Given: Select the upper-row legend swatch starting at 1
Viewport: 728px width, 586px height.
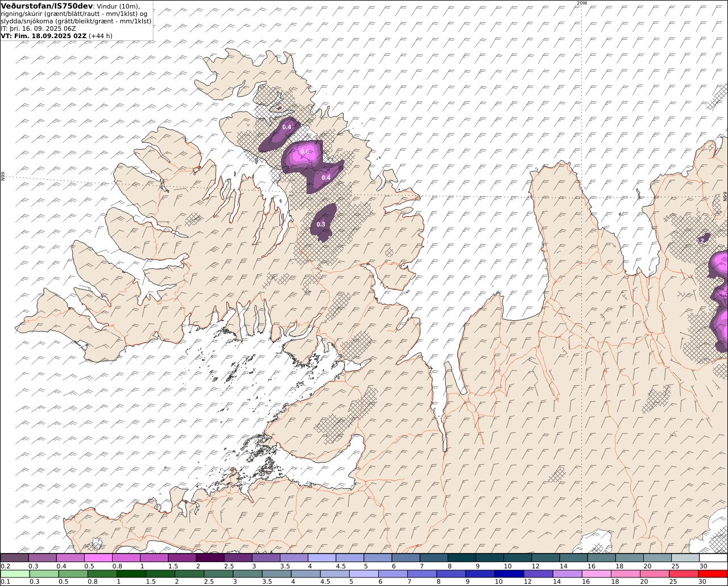Looking at the screenshot, I should point(154,558).
